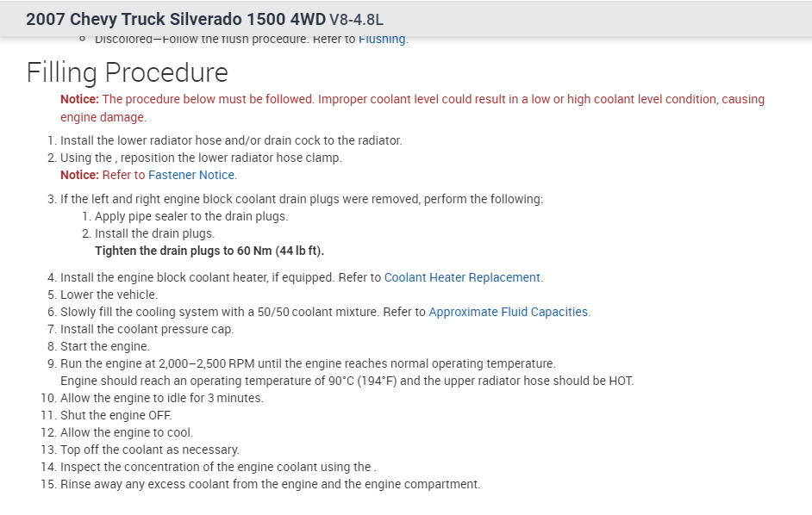
Task: Click the step about engine block drain plugs
Action: (302, 199)
